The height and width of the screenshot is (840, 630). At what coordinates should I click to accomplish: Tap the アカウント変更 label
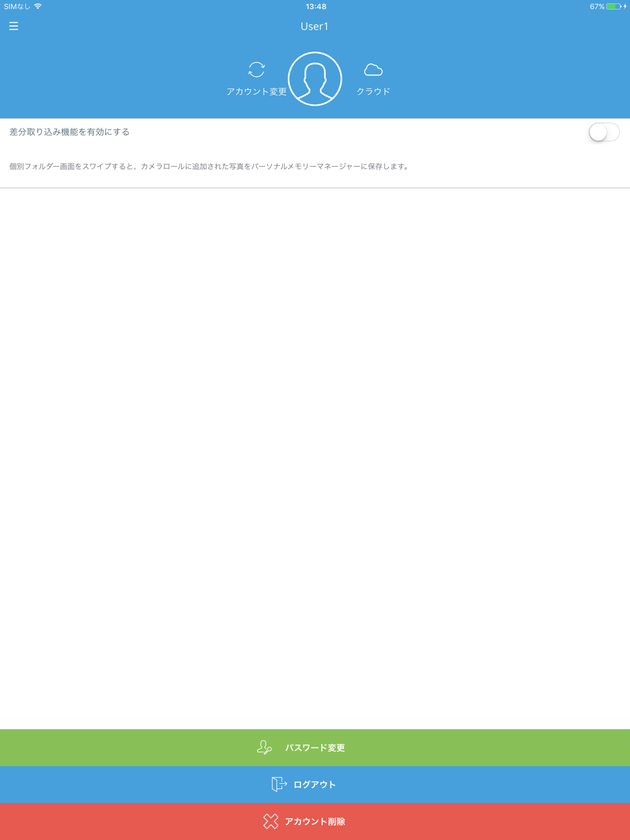[256, 92]
